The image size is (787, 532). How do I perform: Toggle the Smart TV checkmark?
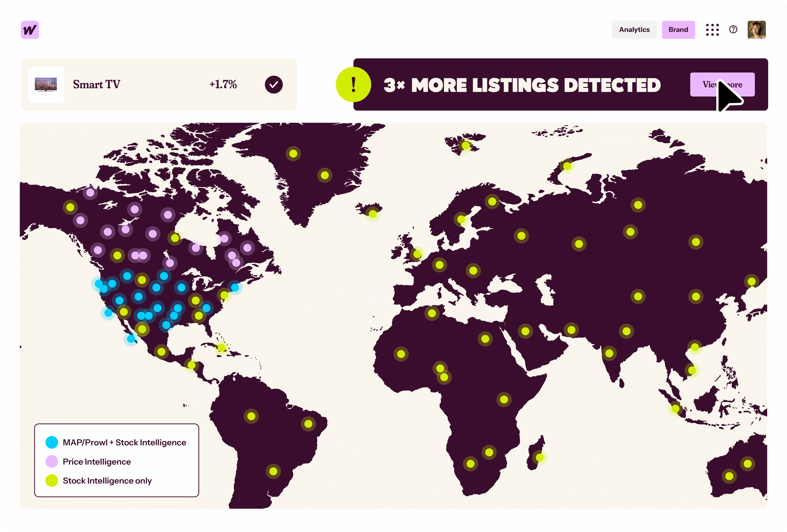coord(273,85)
